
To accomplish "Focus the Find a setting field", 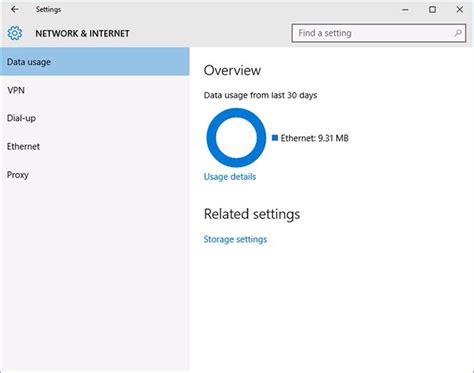I will tap(379, 33).
